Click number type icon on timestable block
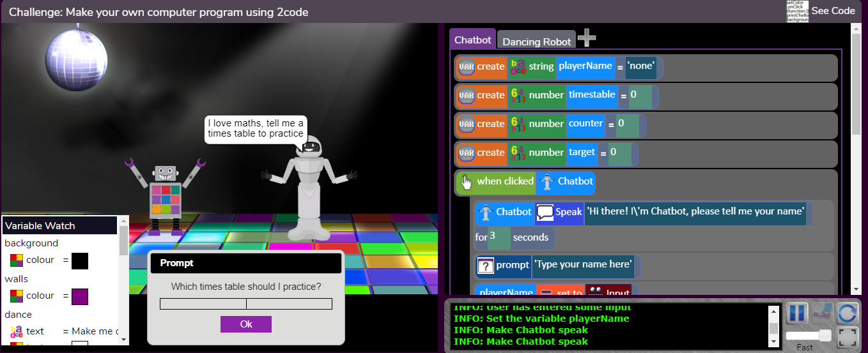The height and width of the screenshot is (353, 868). pyautogui.click(x=518, y=95)
